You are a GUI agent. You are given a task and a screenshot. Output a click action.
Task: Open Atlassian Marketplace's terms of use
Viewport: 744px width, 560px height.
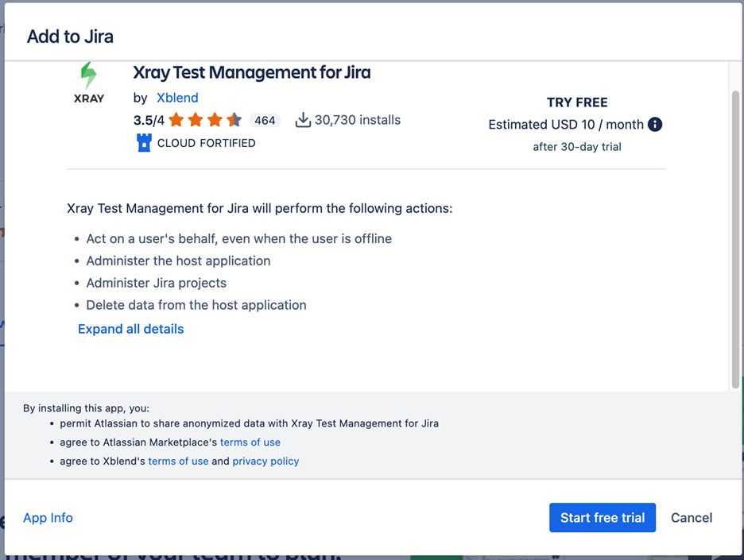click(250, 442)
